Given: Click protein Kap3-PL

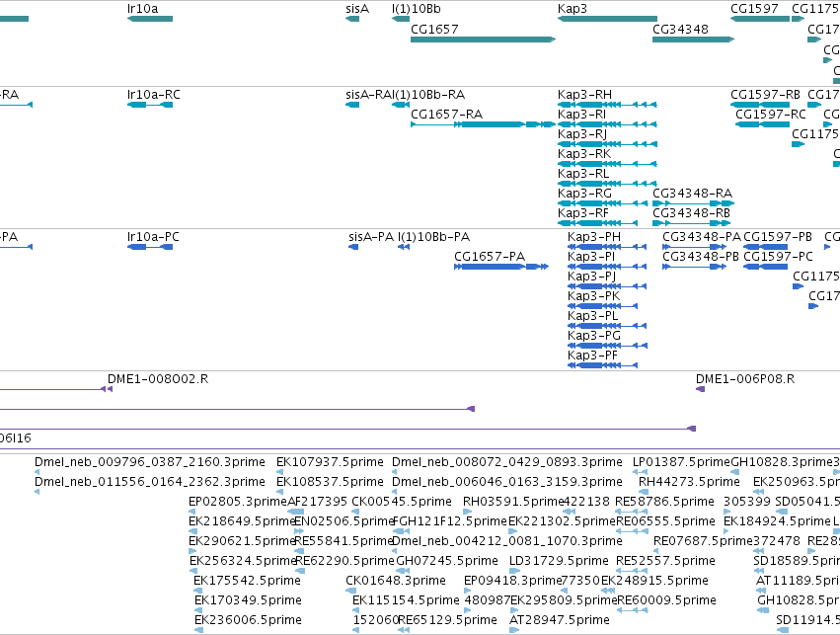Looking at the screenshot, I should [607, 326].
